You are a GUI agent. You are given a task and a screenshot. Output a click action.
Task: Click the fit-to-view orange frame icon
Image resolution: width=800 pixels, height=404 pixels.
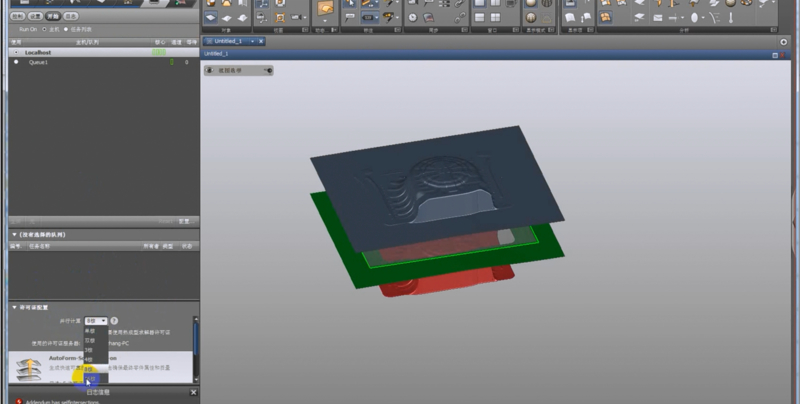click(280, 17)
